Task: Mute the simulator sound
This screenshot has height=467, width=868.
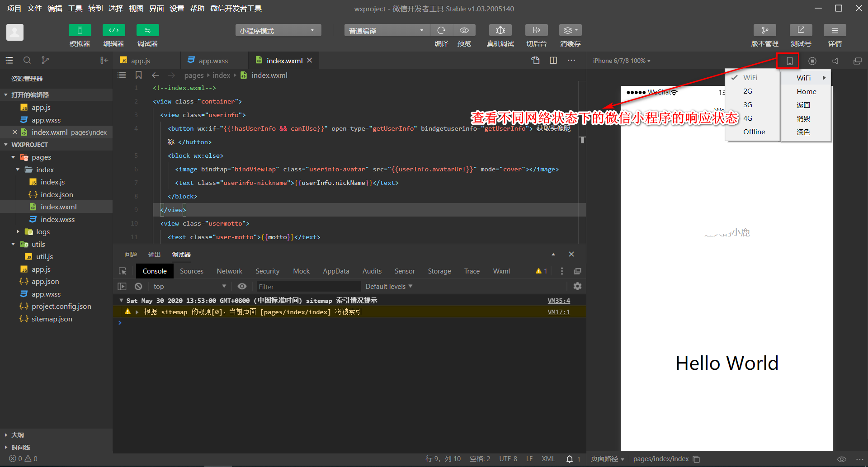Action: coord(835,61)
